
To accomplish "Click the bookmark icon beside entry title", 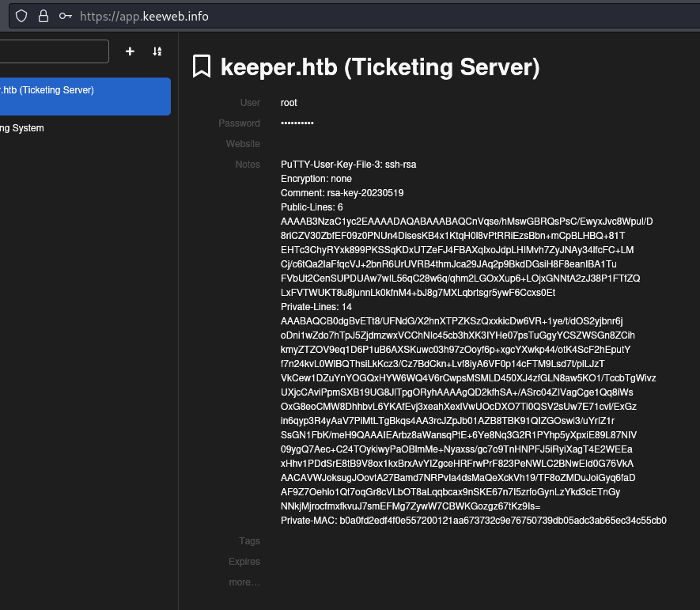I will coord(202,67).
